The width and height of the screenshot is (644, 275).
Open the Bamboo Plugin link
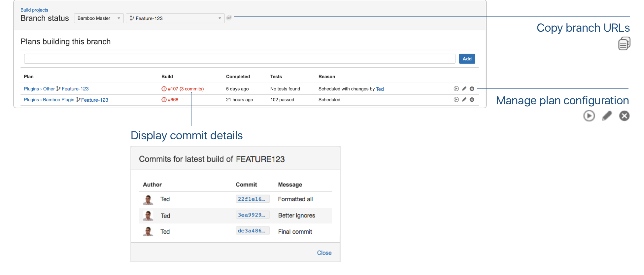(x=59, y=100)
